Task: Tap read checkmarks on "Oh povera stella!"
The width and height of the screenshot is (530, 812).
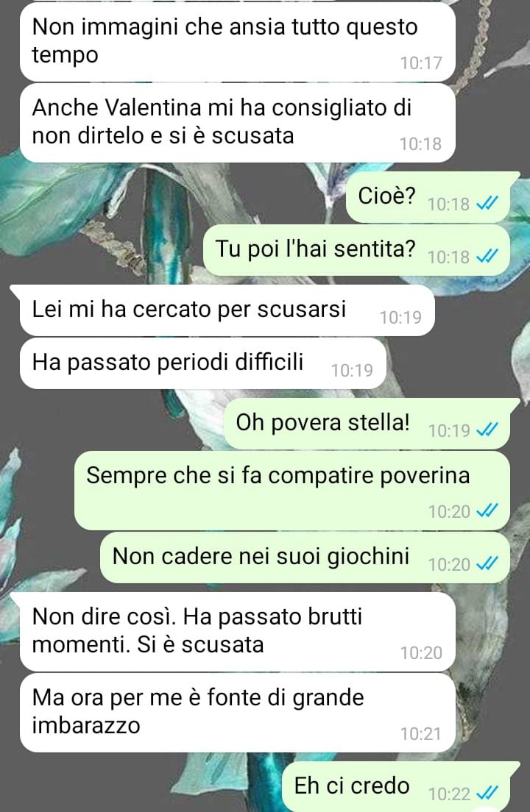Action: 487,430
